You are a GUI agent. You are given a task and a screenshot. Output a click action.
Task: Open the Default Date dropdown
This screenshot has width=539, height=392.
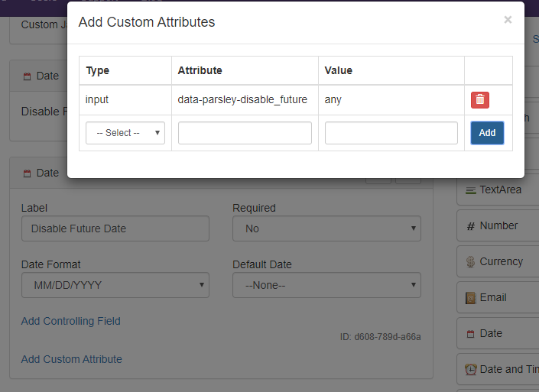326,285
